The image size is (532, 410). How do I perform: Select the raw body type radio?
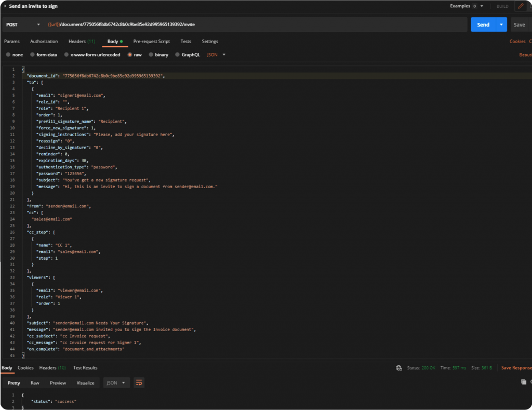pyautogui.click(x=130, y=55)
